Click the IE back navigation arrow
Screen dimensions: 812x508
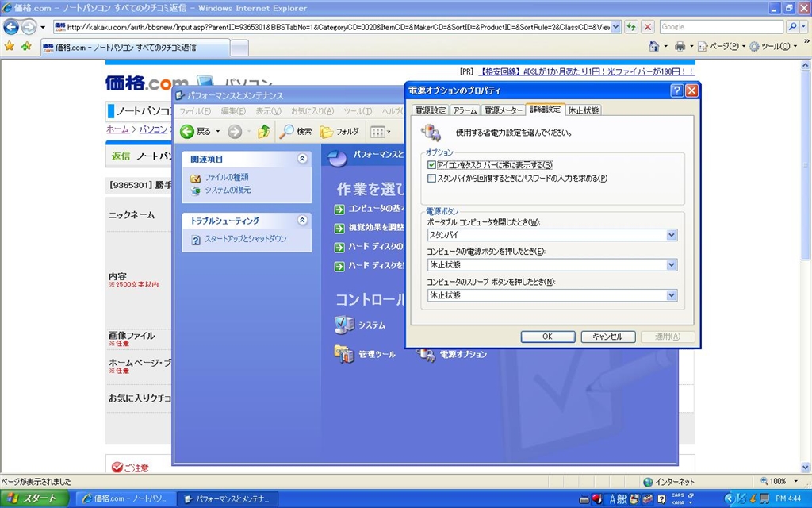click(x=11, y=26)
